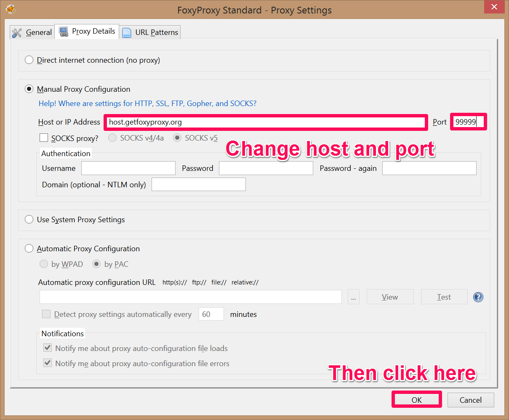Toggle the SOCKS proxy checkbox
The image size is (509, 420).
tap(44, 138)
